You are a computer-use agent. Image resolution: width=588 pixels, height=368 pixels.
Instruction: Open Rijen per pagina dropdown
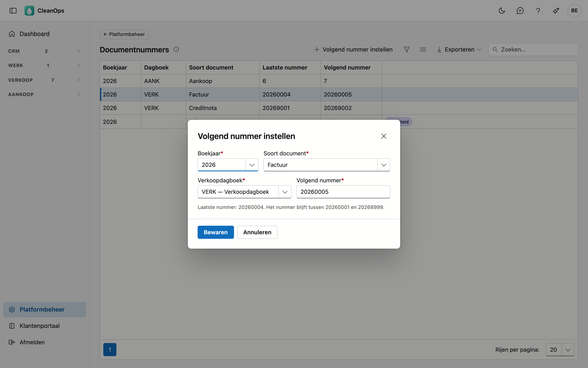560,350
